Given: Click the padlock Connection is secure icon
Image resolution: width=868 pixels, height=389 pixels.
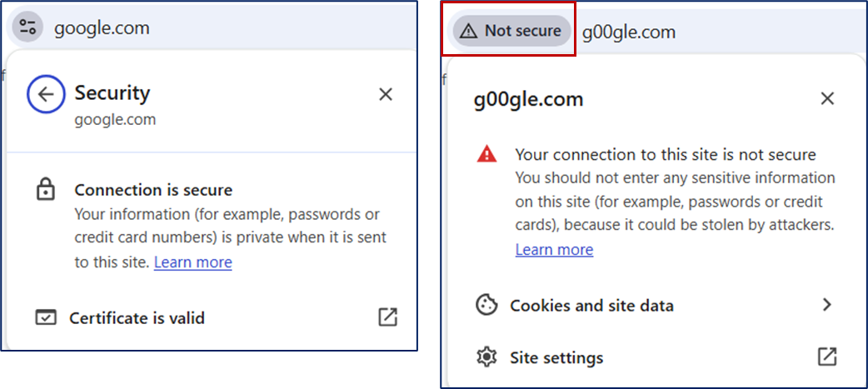Looking at the screenshot, I should point(45,190).
